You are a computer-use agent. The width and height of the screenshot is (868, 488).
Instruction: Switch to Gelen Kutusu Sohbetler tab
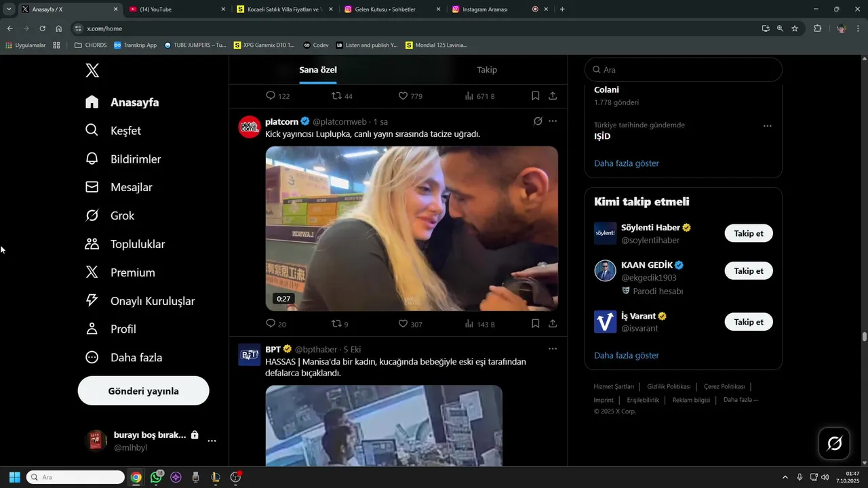click(x=392, y=9)
